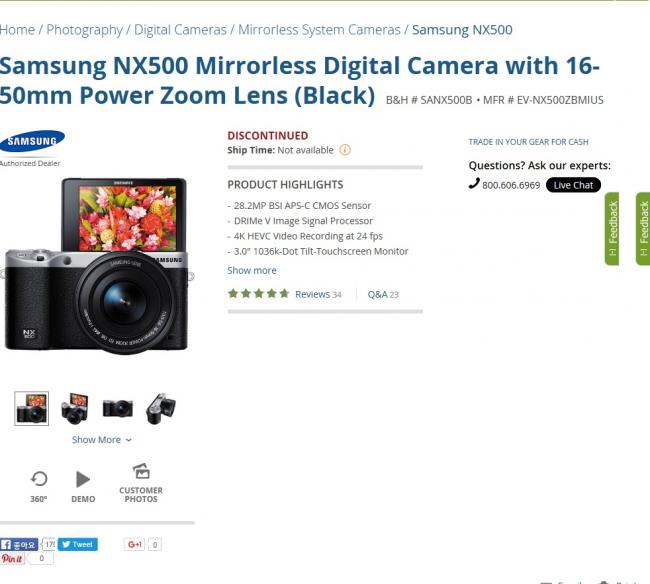Go to Photography breadcrumb

(x=85, y=30)
